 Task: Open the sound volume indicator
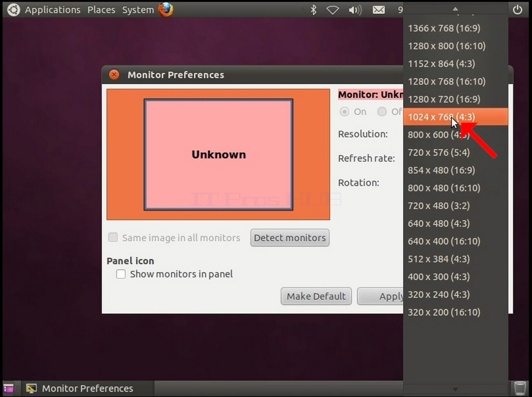(355, 10)
